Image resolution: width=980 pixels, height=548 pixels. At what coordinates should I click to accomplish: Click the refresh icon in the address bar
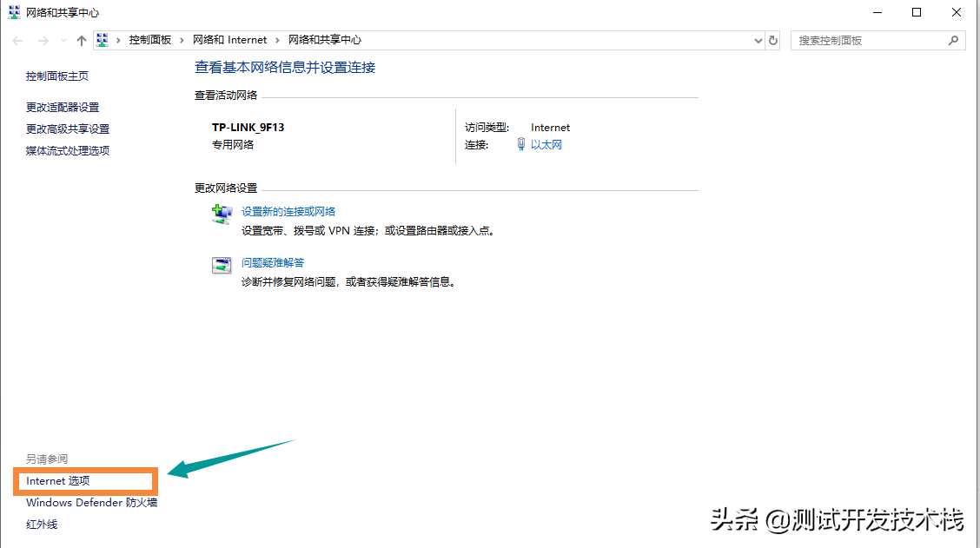tap(772, 40)
